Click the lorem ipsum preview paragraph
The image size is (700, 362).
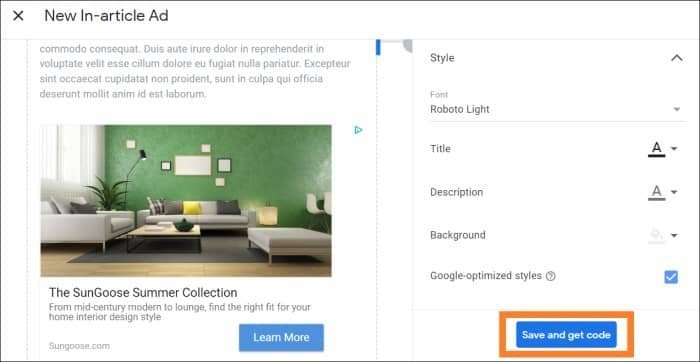click(x=195, y=71)
